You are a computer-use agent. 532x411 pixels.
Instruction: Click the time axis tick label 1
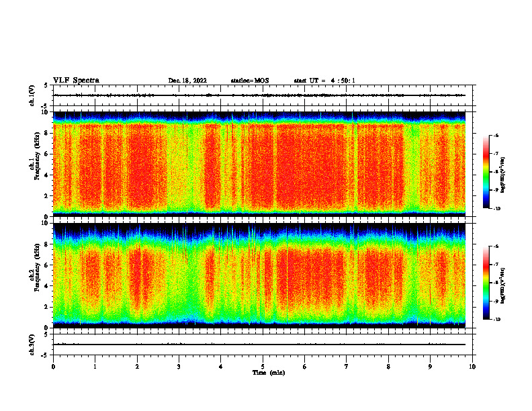pyautogui.click(x=95, y=367)
